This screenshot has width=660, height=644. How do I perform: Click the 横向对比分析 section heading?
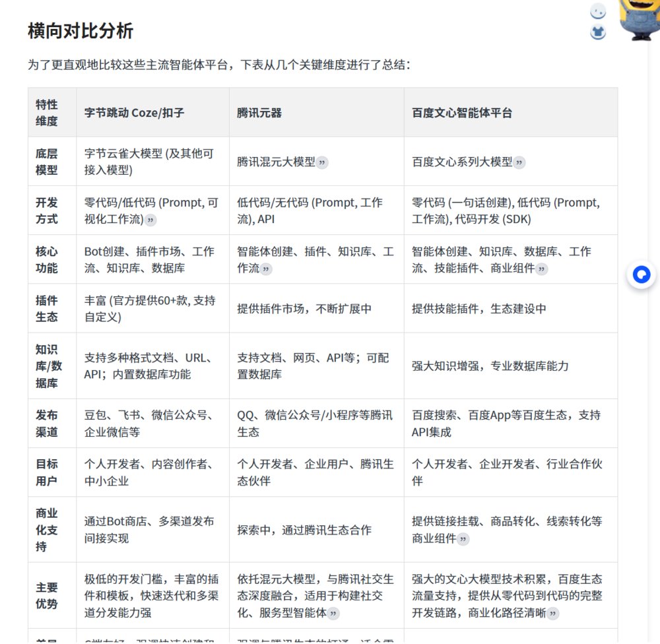(x=81, y=30)
